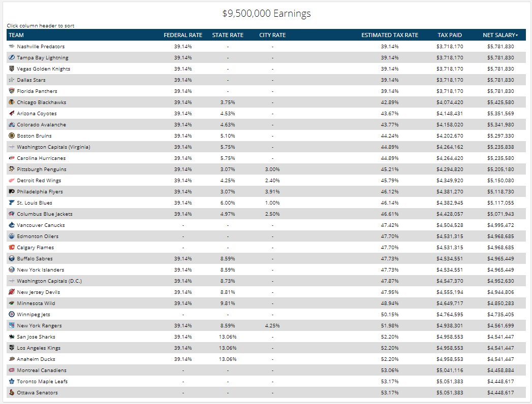
Task: Click Philadelphia Flyers 3.91% city rate
Action: [x=272, y=191]
